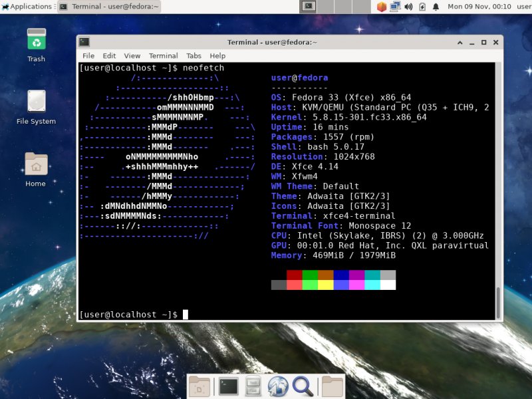Click the Show Desktop dock icon
The image size is (532, 399).
[x=199, y=386]
